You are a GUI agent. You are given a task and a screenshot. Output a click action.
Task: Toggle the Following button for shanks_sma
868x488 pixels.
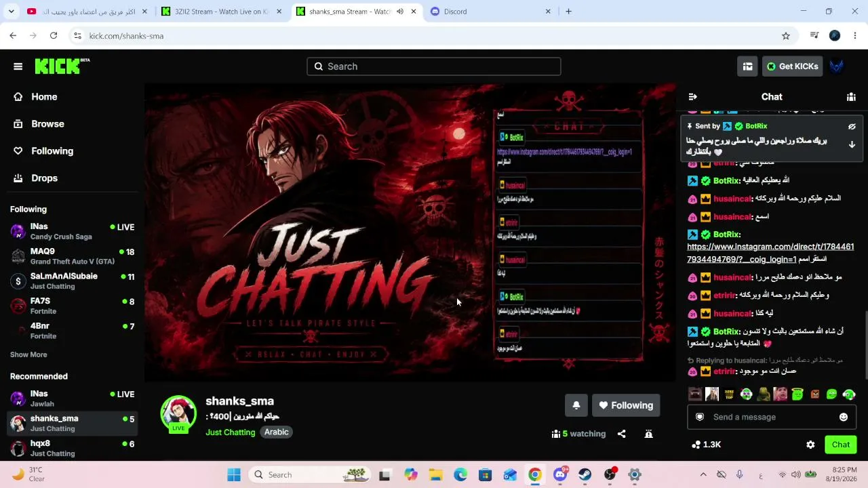coord(626,405)
